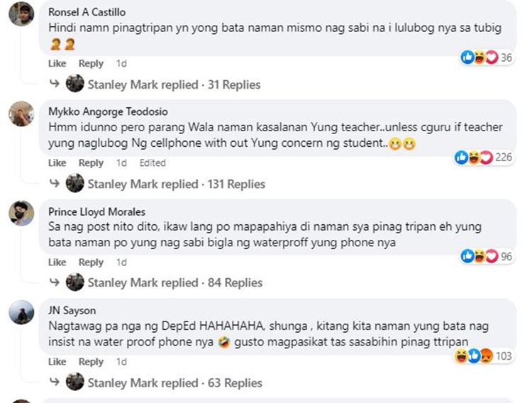Open Prince Lloyd Morales' avatar
The width and height of the screenshot is (532, 403).
[21, 214]
